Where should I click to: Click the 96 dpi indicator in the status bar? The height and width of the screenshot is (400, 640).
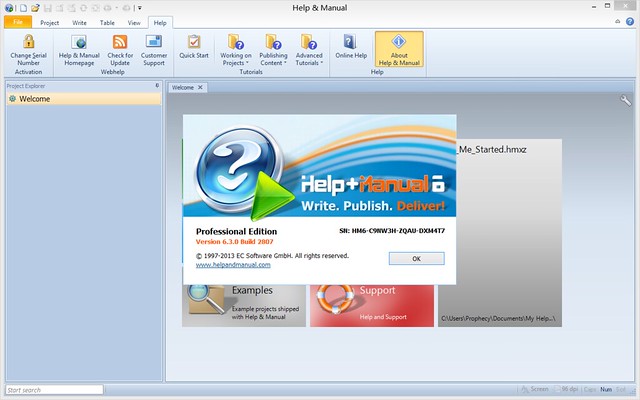[567, 389]
